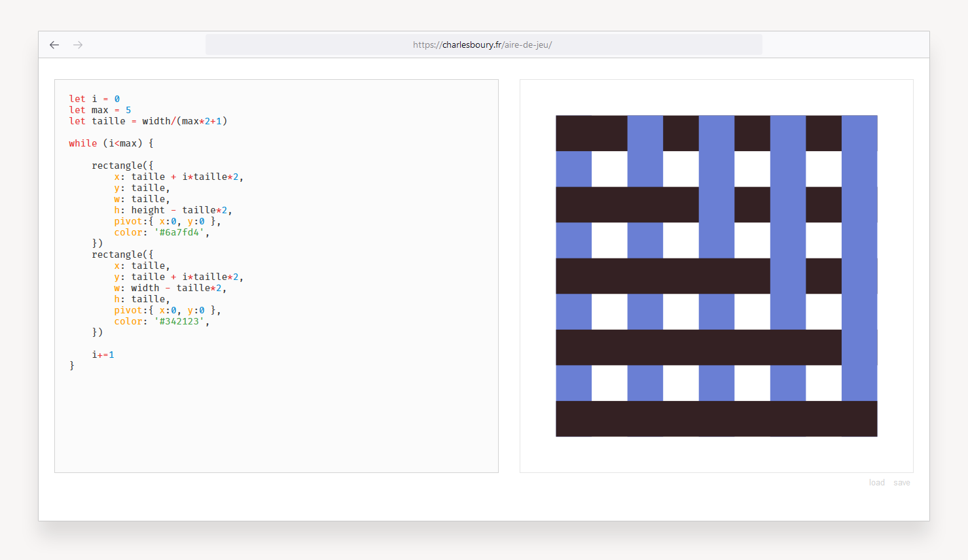968x560 pixels.
Task: Place cursor on the 'let i = 0' line
Action: coord(94,99)
